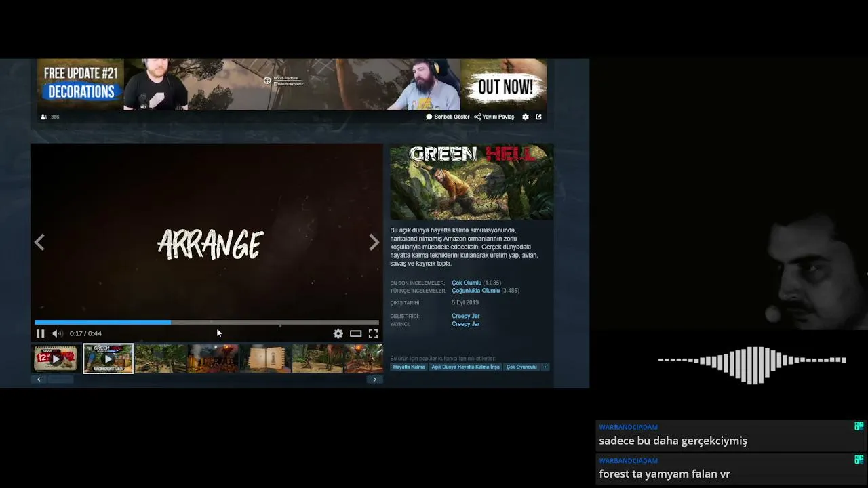Click the first WARBANDCIADAM chat username
This screenshot has height=488, width=868.
click(628, 427)
